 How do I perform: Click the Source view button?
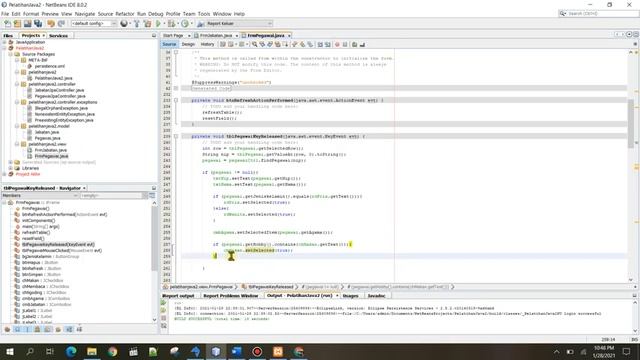[169, 44]
